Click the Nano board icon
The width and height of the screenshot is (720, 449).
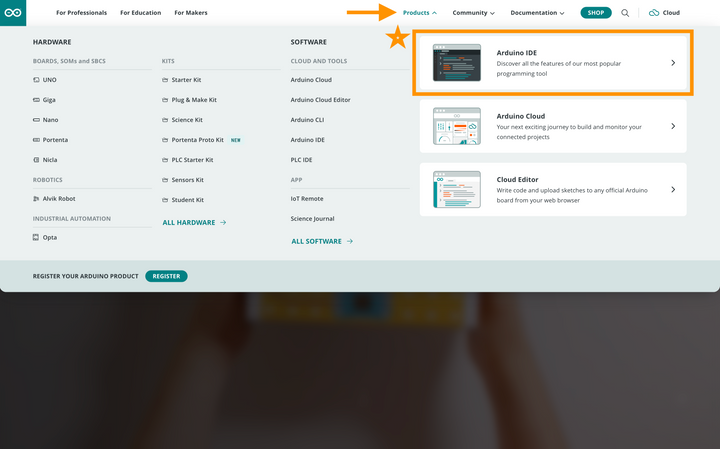coord(36,120)
